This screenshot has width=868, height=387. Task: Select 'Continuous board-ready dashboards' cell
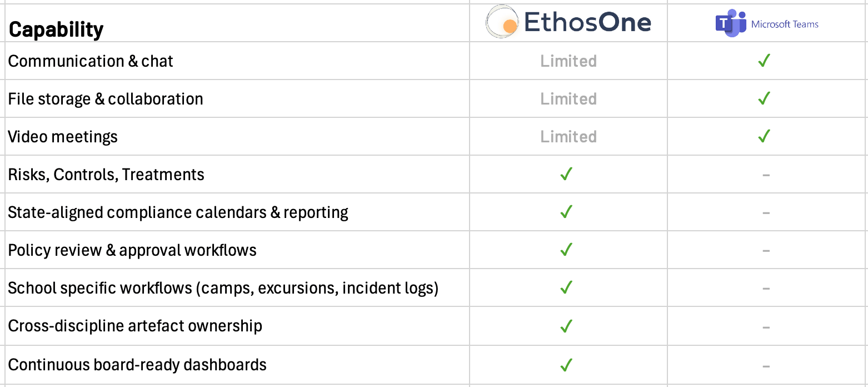point(137,365)
